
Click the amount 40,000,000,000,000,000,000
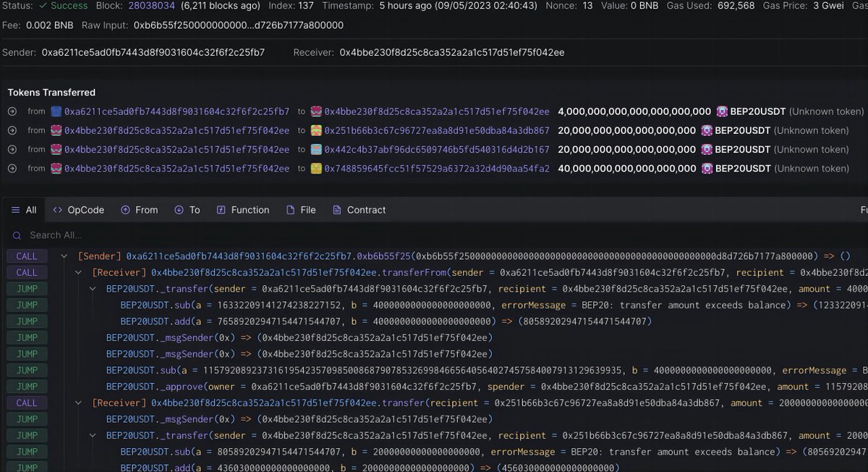(x=627, y=168)
